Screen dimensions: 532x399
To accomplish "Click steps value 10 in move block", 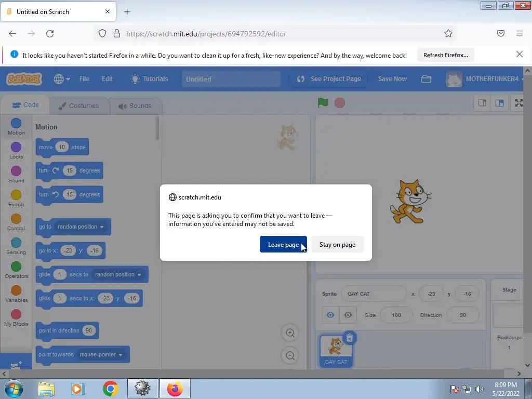I will tap(62, 147).
